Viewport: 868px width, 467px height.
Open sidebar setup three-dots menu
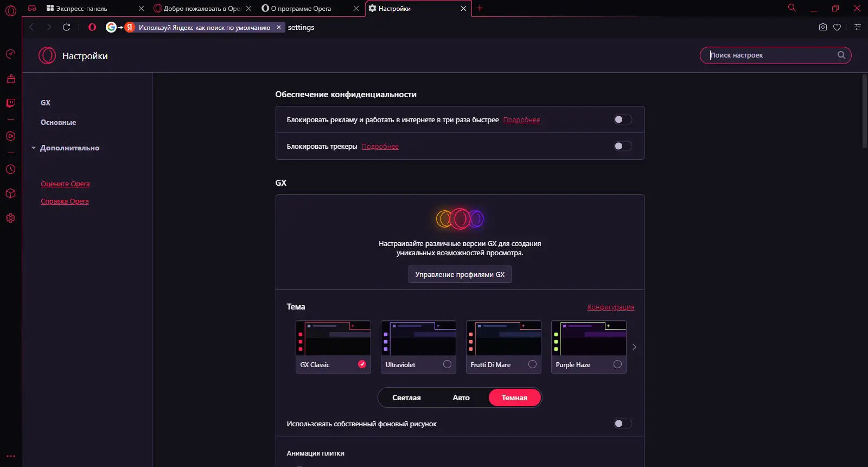10,456
